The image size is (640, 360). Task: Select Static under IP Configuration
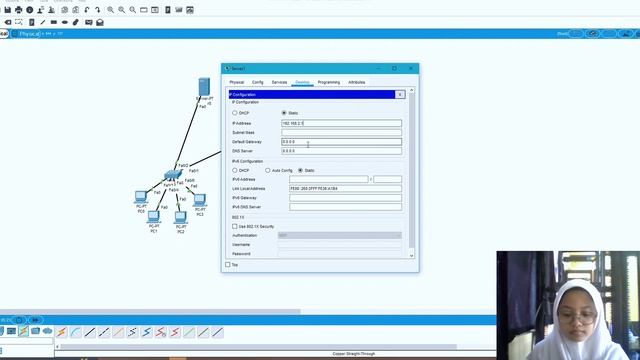(x=284, y=113)
